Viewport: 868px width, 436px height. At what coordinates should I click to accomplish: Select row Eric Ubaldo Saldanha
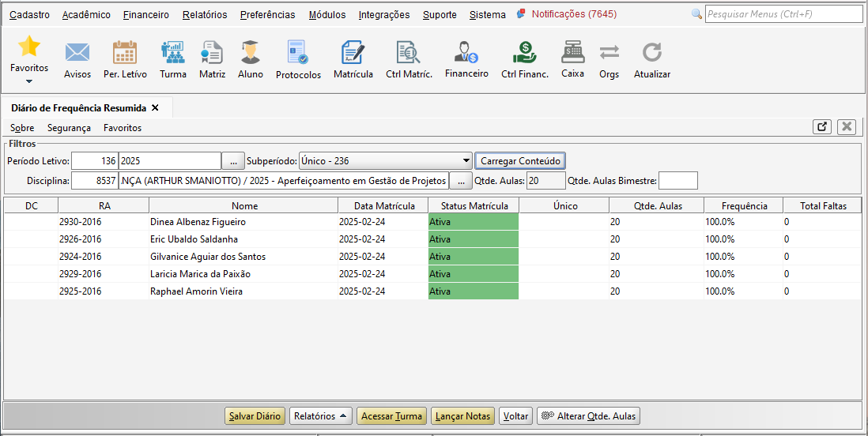[x=433, y=239]
